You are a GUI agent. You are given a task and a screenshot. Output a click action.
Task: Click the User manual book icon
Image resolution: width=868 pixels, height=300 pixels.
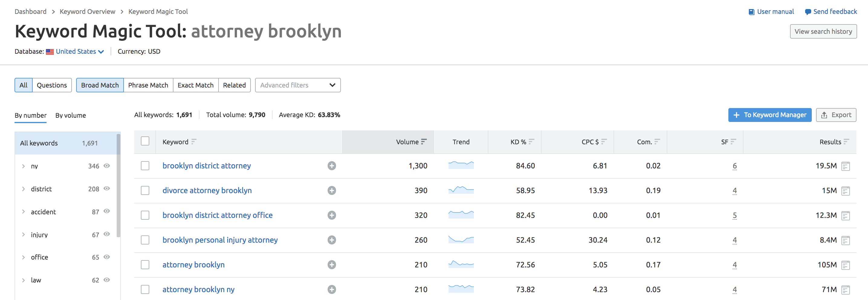click(751, 12)
